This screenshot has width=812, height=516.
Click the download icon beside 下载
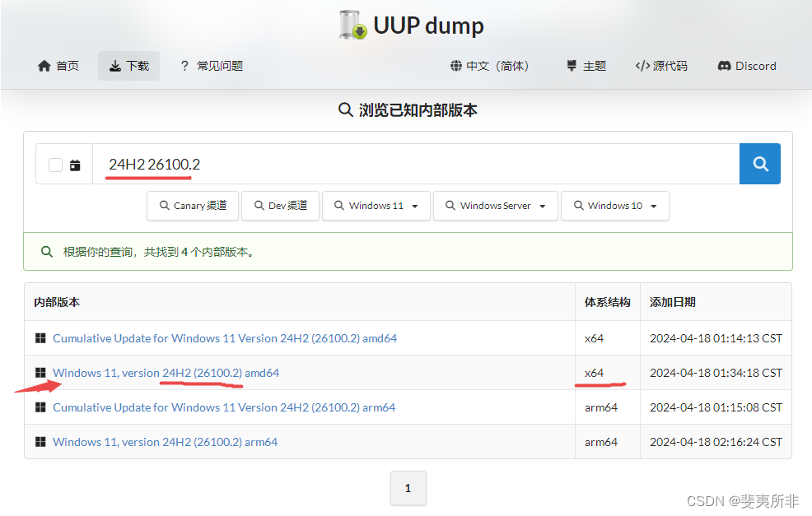(x=115, y=66)
